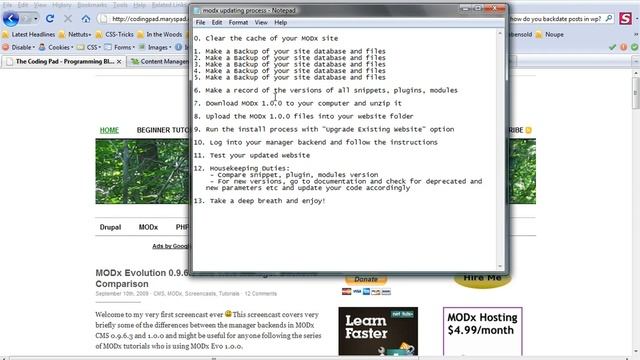Click the Donate button on webpage

pyautogui.click(x=366, y=279)
